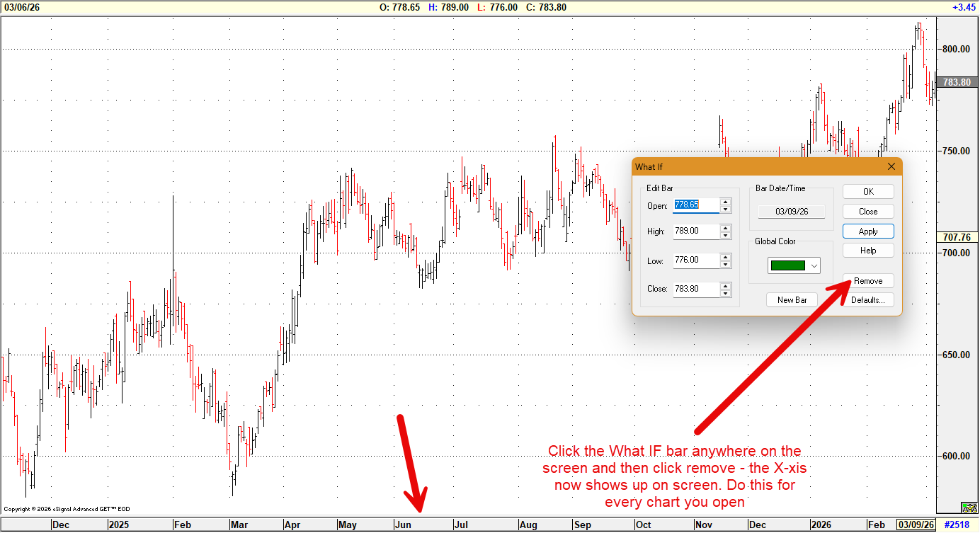The width and height of the screenshot is (980, 533).
Task: Increase the Low value with up spinner
Action: click(725, 257)
